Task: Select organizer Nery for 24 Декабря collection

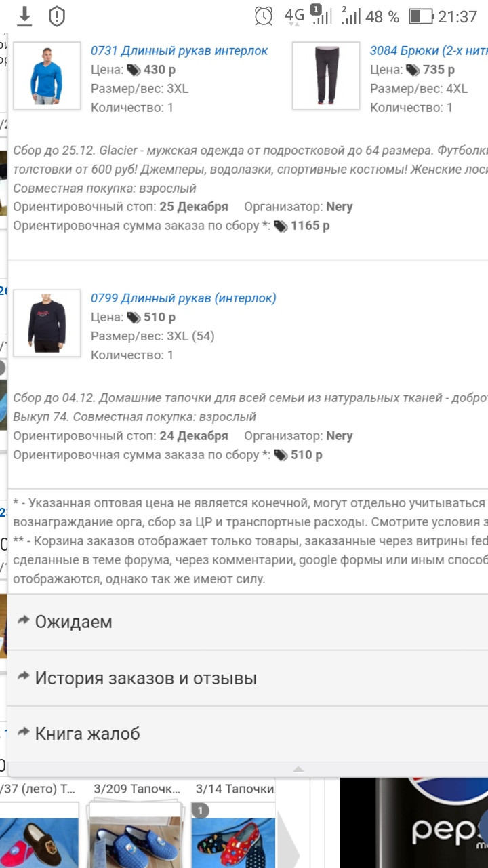Action: pyautogui.click(x=340, y=436)
